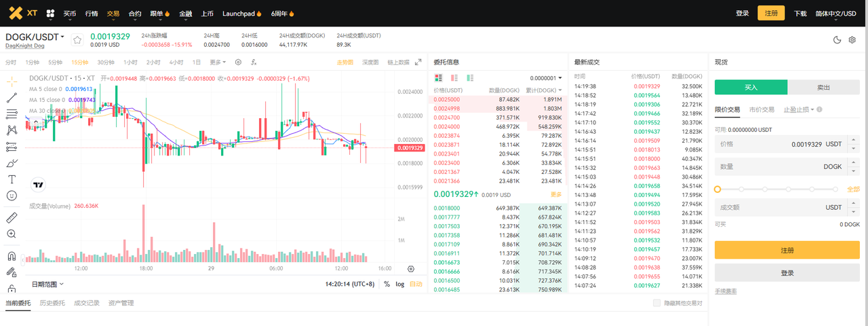The width and height of the screenshot is (868, 326).
Task: Toggle magnet mode tool
Action: 12,256
